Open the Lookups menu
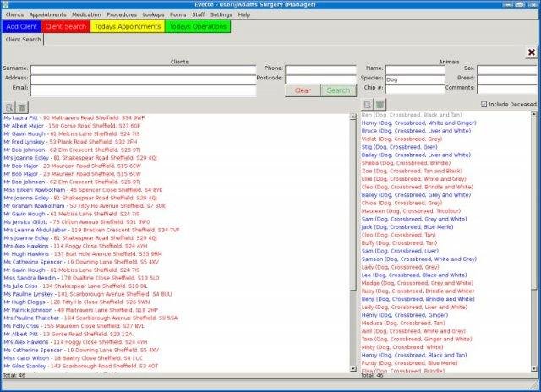541x392 pixels. pos(153,14)
